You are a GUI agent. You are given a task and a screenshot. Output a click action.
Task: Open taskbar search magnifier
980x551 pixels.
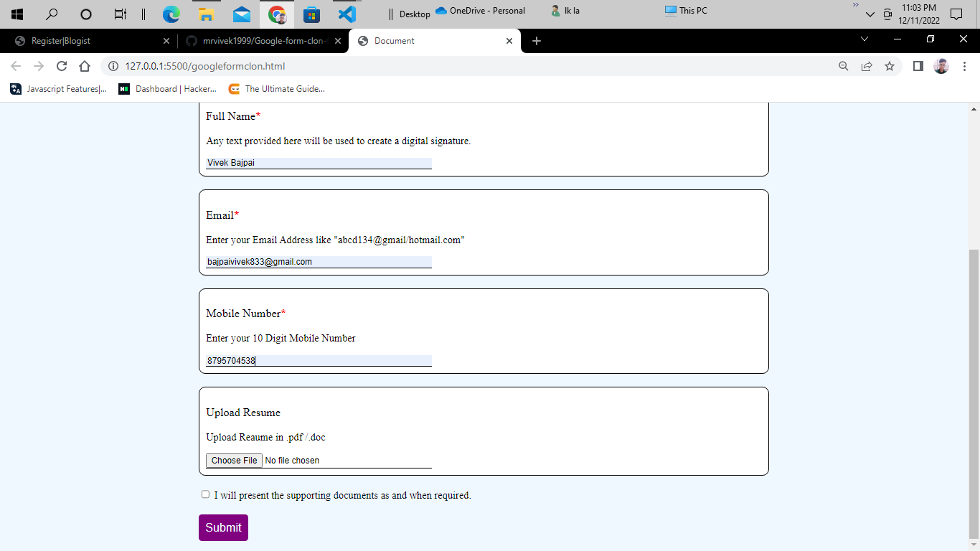[x=52, y=14]
